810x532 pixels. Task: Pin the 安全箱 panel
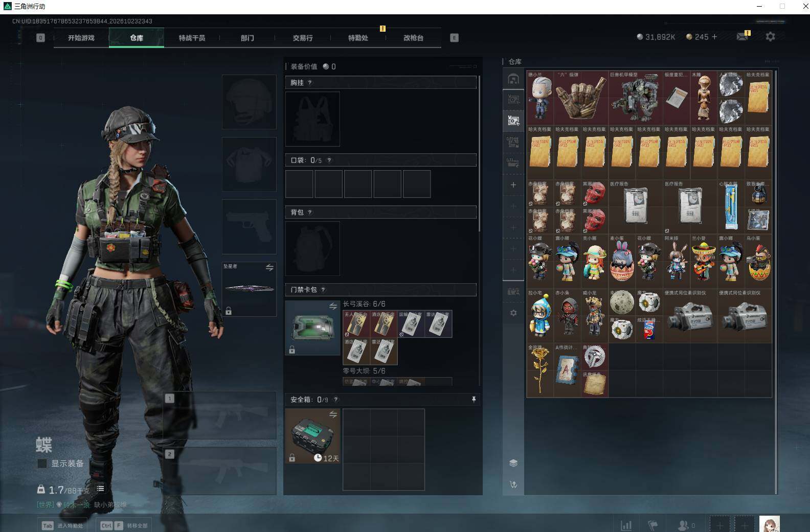point(474,399)
